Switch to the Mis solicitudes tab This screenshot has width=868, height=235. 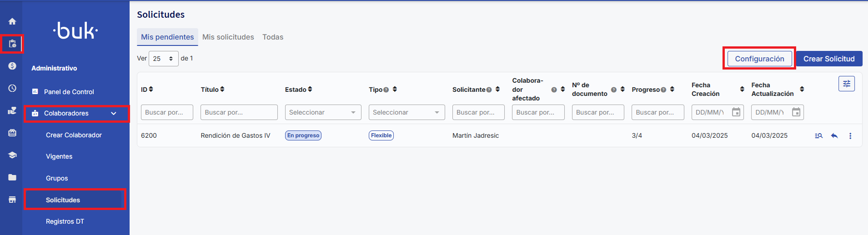[228, 37]
